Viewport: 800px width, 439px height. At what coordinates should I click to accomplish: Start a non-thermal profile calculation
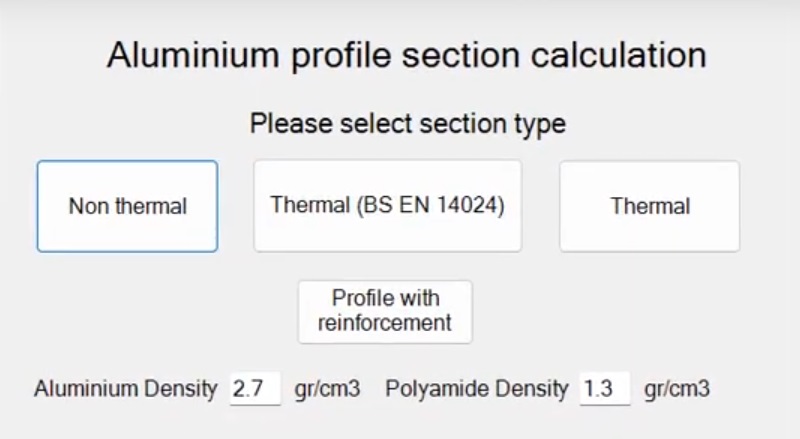127,206
